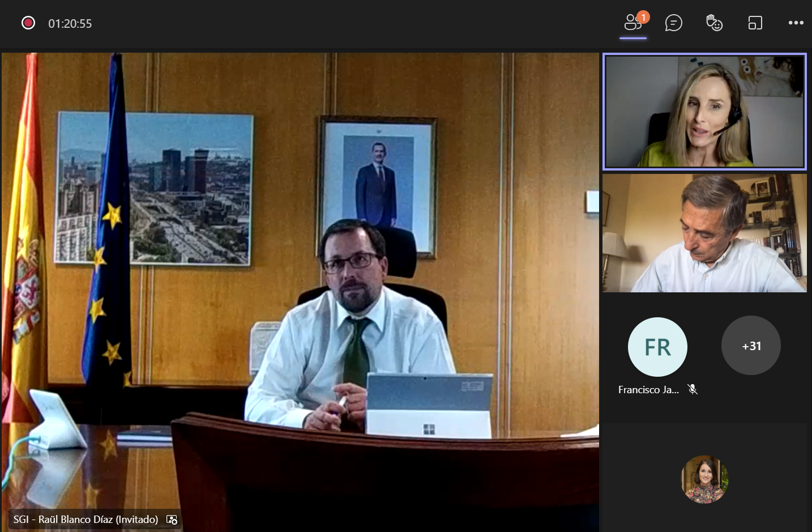Select the blonde woman's video tile
812x532 pixels.
(704, 112)
